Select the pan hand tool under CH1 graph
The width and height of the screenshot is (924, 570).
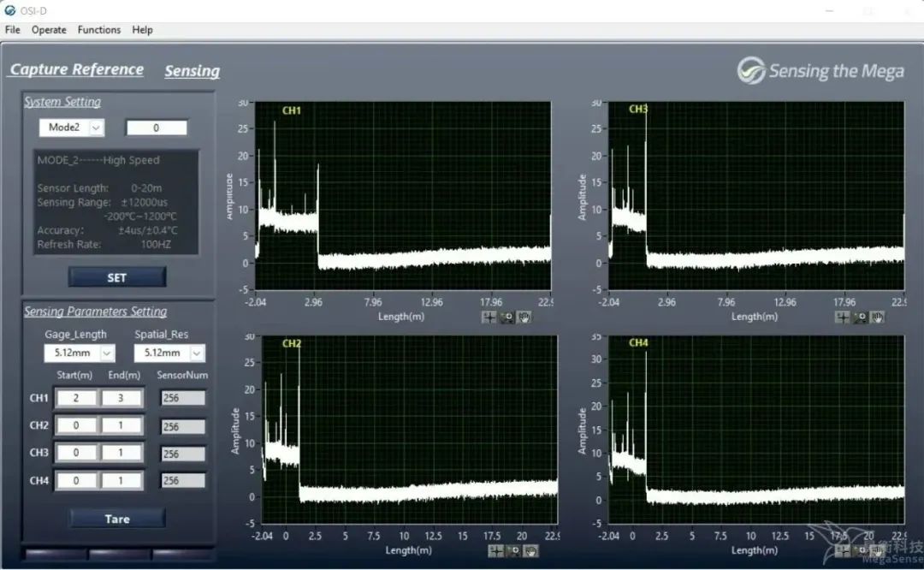pyautogui.click(x=524, y=318)
